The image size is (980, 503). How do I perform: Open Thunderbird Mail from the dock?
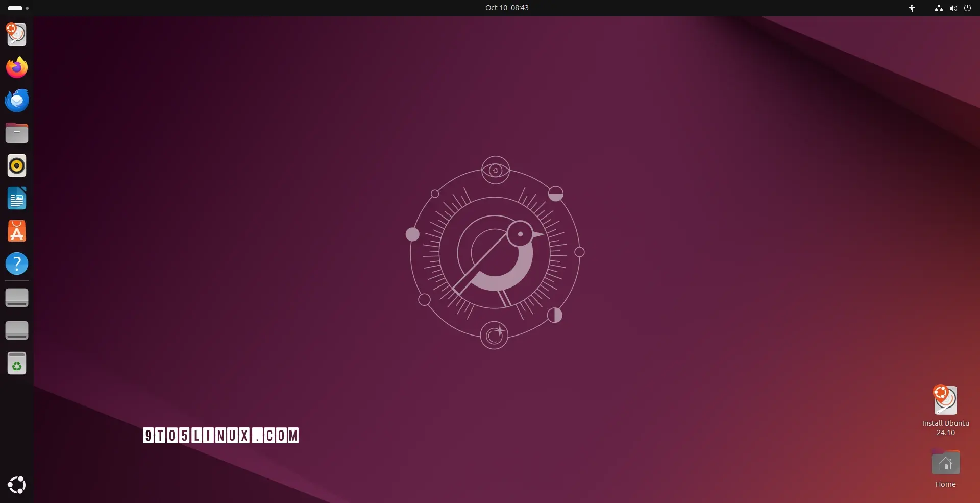coord(16,100)
